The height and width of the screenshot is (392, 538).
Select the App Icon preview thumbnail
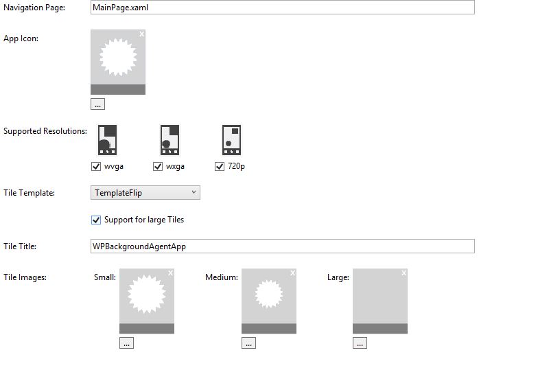(x=118, y=62)
